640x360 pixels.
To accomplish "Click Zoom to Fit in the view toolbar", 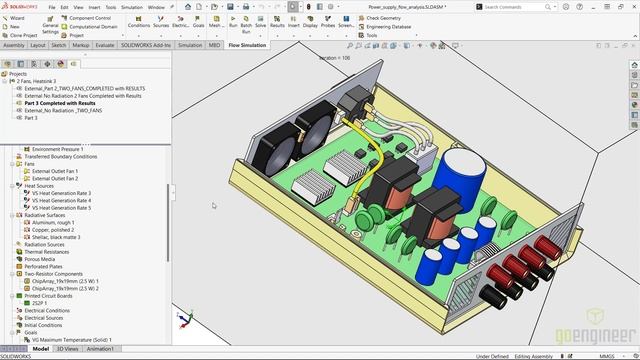I will (x=350, y=46).
